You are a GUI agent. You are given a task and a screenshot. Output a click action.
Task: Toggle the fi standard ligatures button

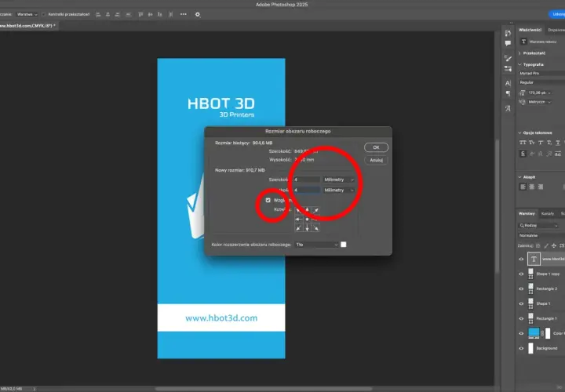pyautogui.click(x=523, y=154)
